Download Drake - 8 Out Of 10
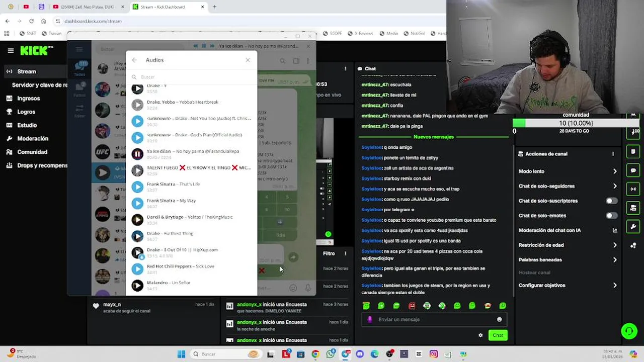Image resolution: width=644 pixels, height=362 pixels. (x=141, y=256)
